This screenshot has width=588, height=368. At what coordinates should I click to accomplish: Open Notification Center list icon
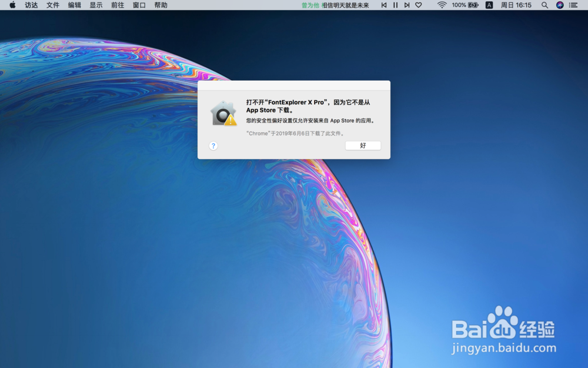pos(573,5)
